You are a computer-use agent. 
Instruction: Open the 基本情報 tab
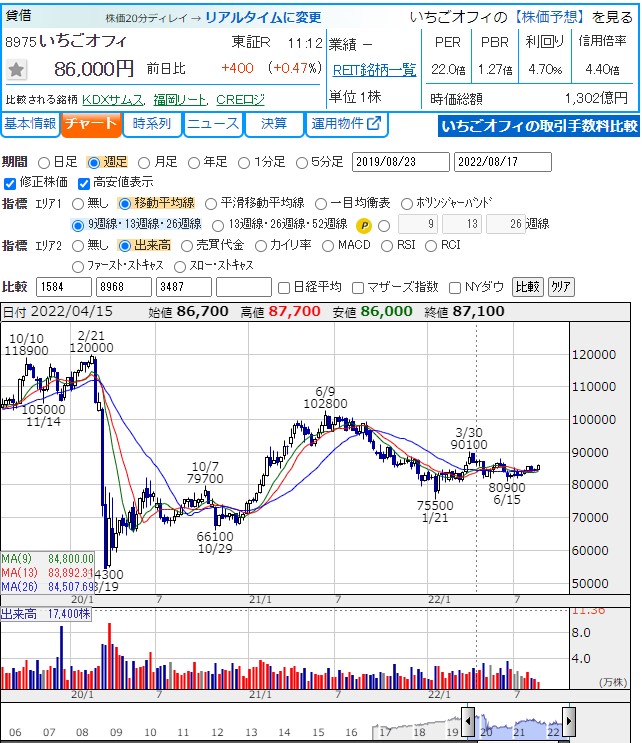point(29,124)
